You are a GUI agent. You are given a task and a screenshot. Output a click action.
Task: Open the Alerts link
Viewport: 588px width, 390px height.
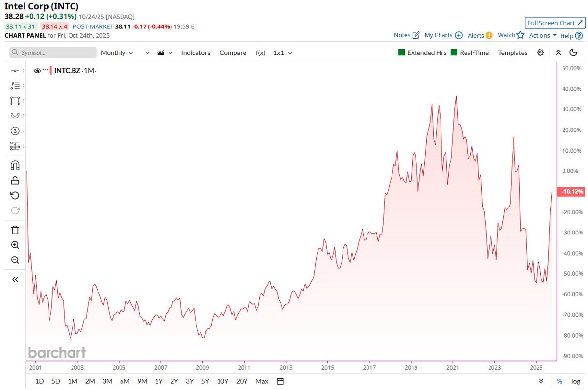[480, 35]
